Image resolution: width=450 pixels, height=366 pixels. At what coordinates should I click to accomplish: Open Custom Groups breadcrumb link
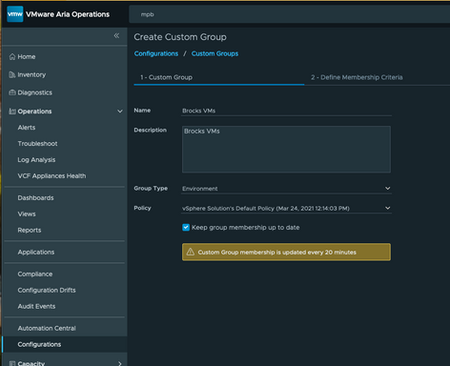coord(215,54)
